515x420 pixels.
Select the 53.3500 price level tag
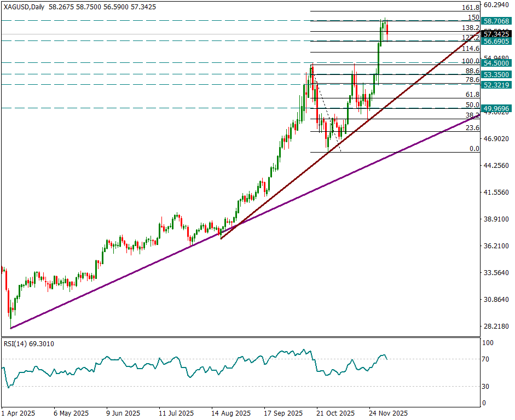click(x=496, y=74)
